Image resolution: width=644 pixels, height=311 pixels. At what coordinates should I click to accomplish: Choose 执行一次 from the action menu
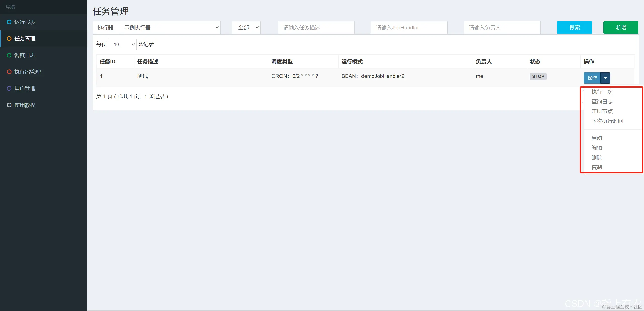click(x=602, y=92)
